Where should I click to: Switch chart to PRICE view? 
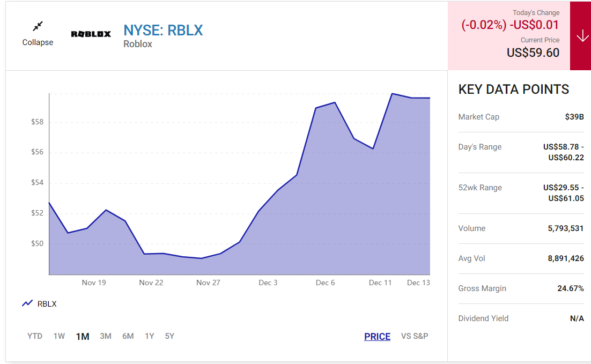click(x=378, y=337)
